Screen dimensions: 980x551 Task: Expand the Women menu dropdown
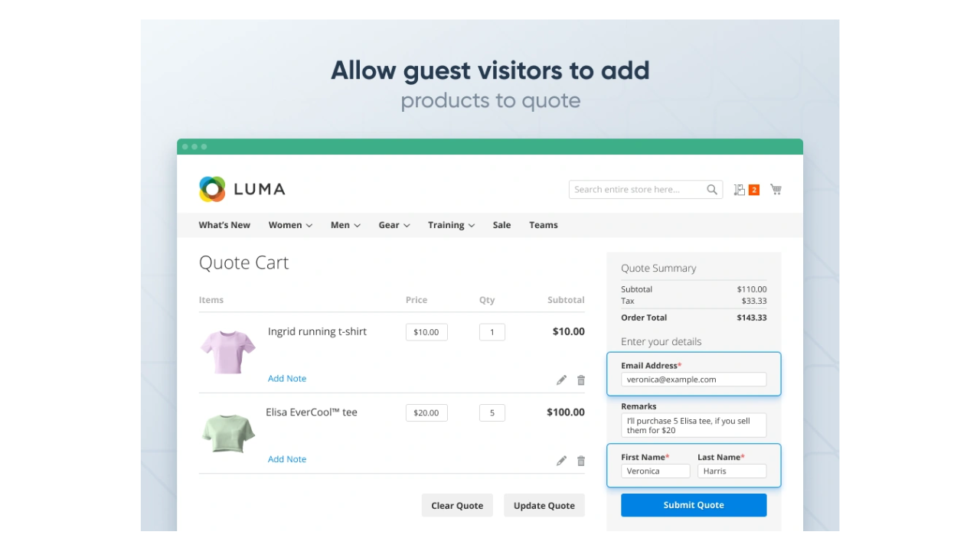[290, 225]
